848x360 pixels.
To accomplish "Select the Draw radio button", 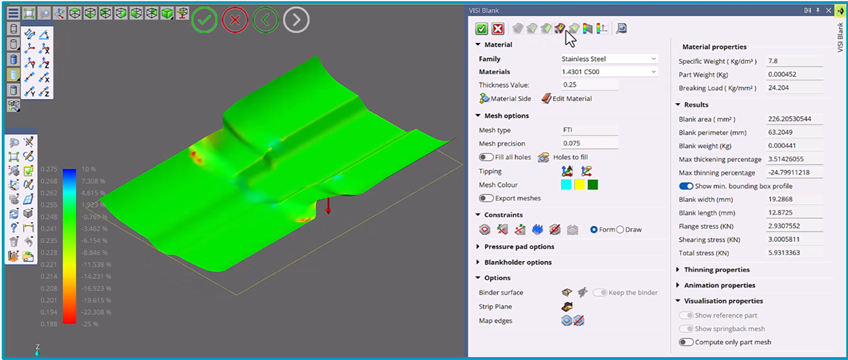I will click(x=620, y=230).
